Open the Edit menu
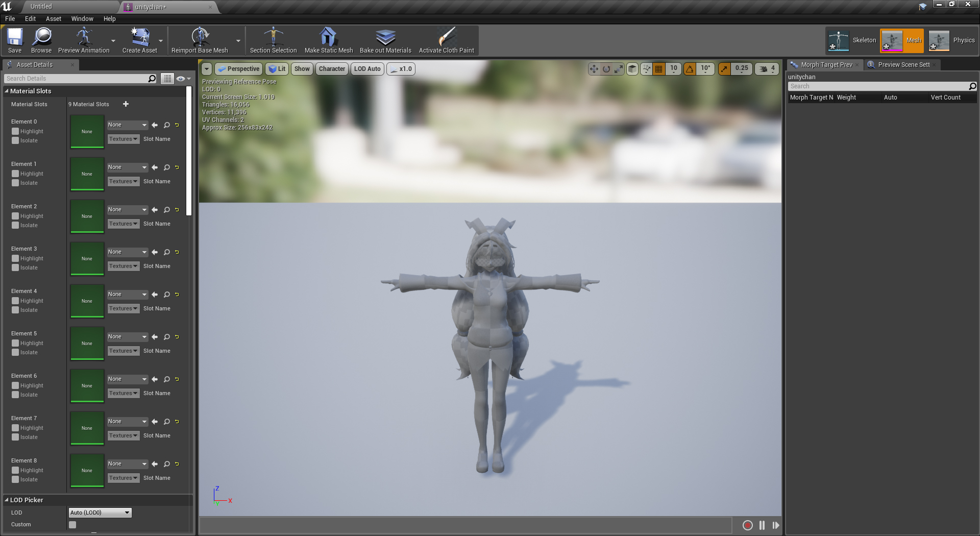Image resolution: width=980 pixels, height=536 pixels. tap(31, 19)
